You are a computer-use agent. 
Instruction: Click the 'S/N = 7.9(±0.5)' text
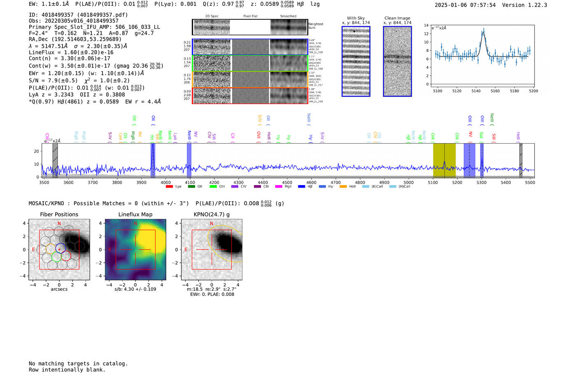53,81
